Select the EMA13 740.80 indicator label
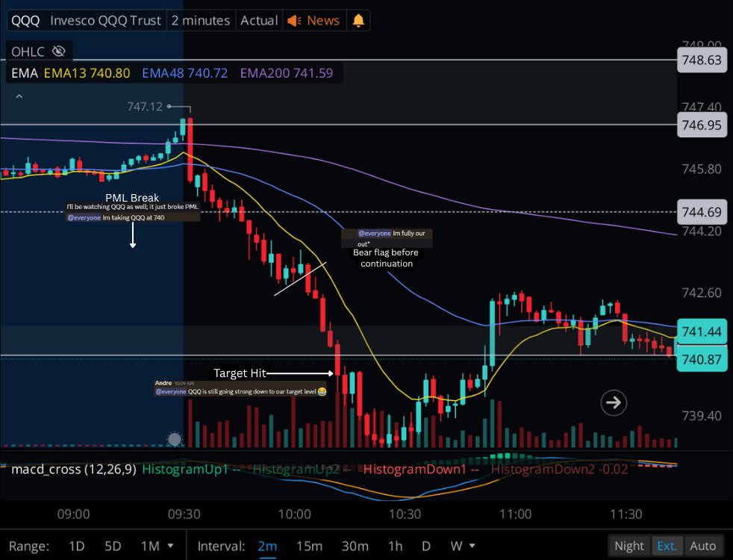 (87, 73)
